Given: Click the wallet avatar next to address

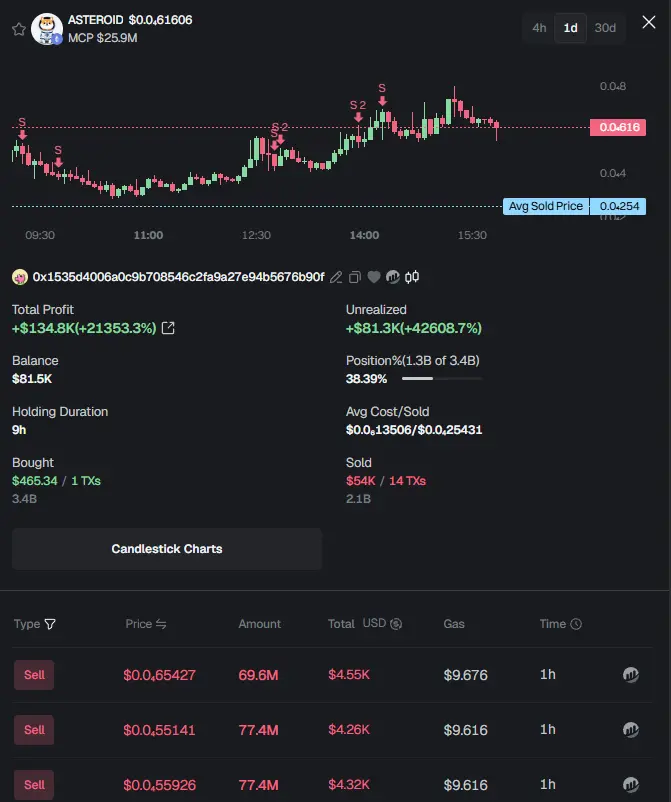Looking at the screenshot, I should [x=20, y=277].
